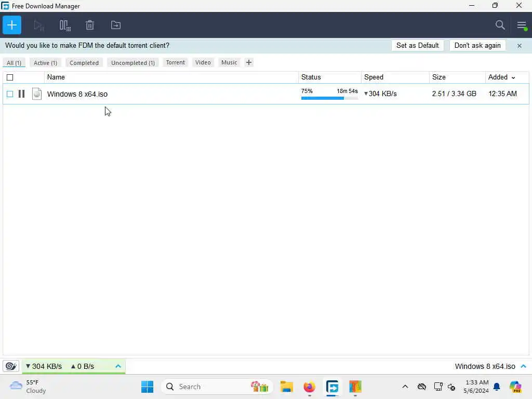Filter by Video tab
This screenshot has width=532, height=399.
point(203,62)
